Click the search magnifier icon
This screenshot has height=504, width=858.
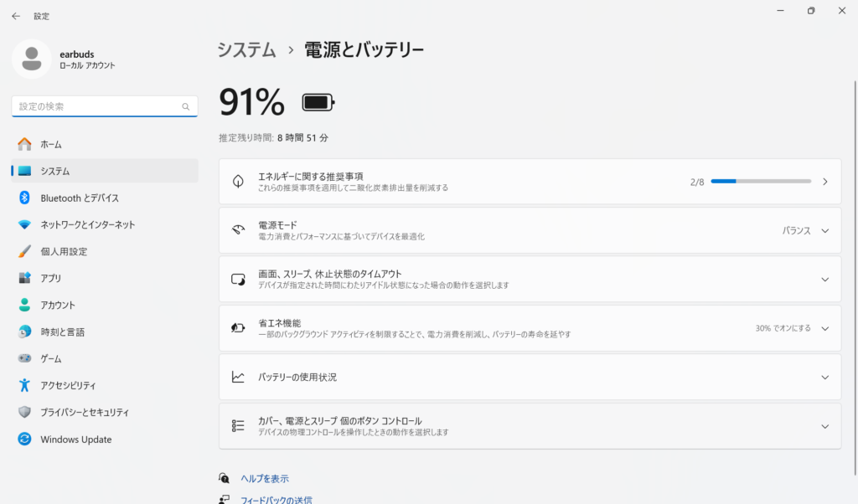point(186,107)
